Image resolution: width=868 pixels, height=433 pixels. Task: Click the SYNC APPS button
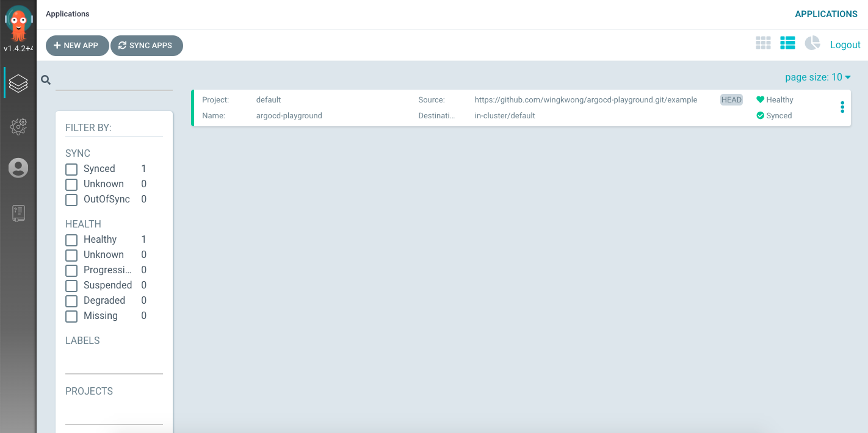[146, 46]
